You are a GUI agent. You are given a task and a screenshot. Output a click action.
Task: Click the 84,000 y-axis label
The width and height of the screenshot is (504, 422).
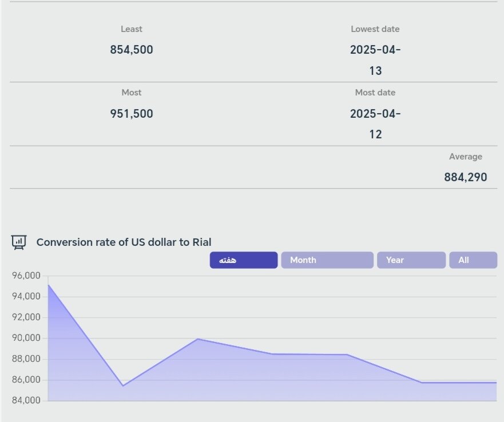[26, 400]
